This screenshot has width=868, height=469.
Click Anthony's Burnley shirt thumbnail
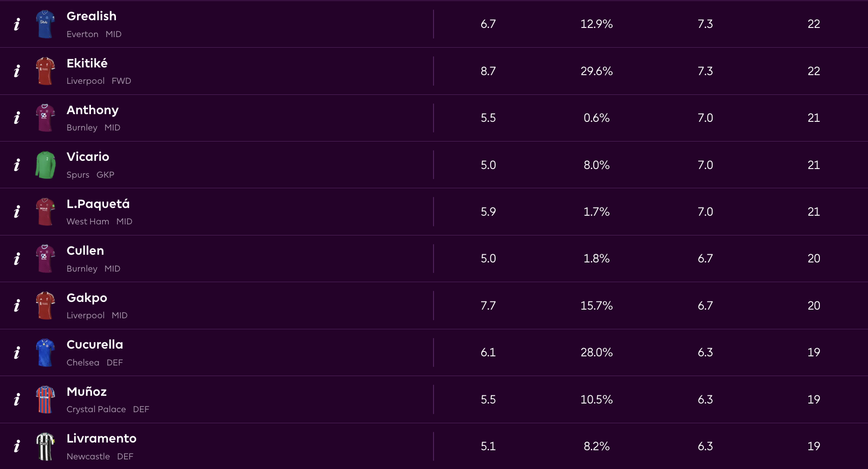(x=45, y=118)
